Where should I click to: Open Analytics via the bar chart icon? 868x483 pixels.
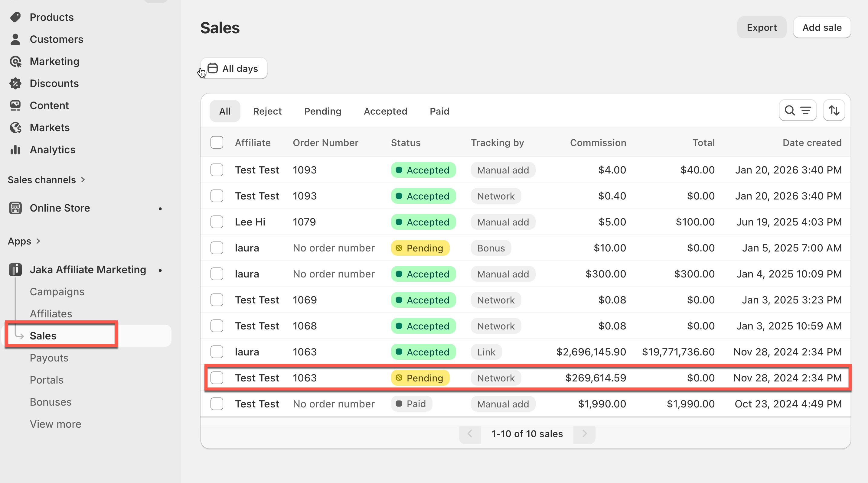(15, 150)
